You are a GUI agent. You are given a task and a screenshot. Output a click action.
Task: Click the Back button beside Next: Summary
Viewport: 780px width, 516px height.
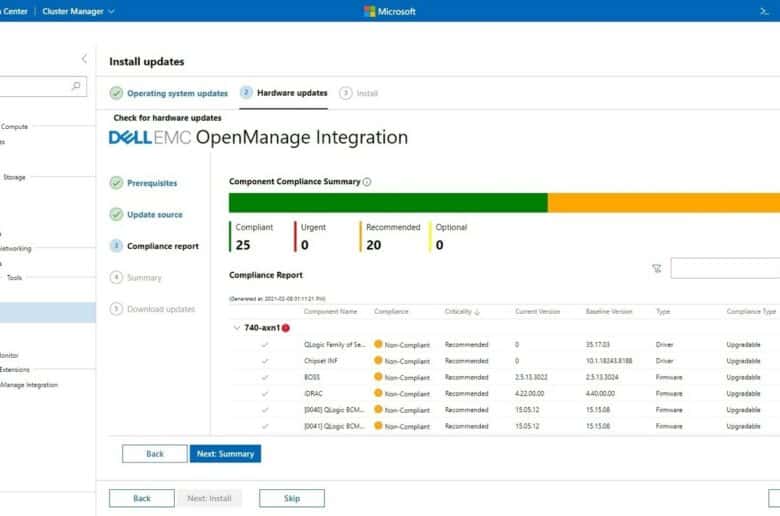coord(155,454)
